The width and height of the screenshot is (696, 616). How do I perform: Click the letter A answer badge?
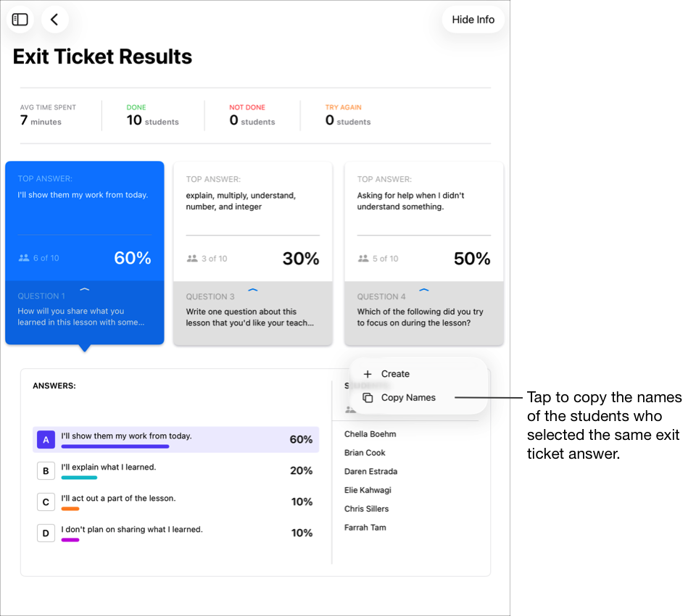click(x=46, y=439)
